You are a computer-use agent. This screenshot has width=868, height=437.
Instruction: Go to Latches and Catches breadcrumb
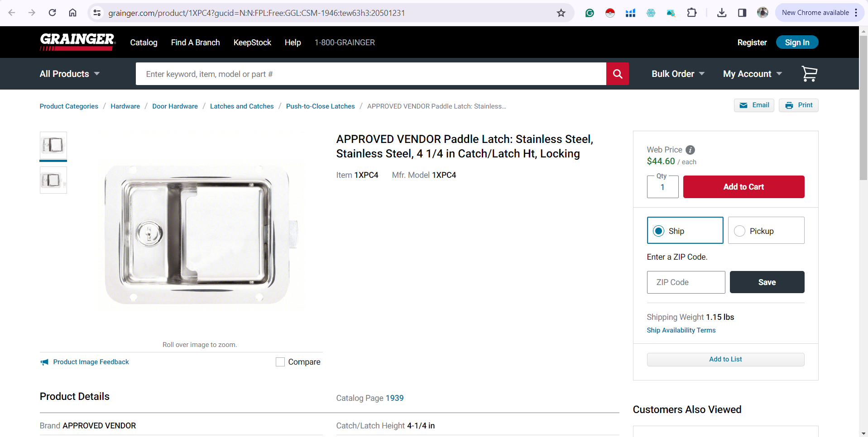[x=242, y=106]
